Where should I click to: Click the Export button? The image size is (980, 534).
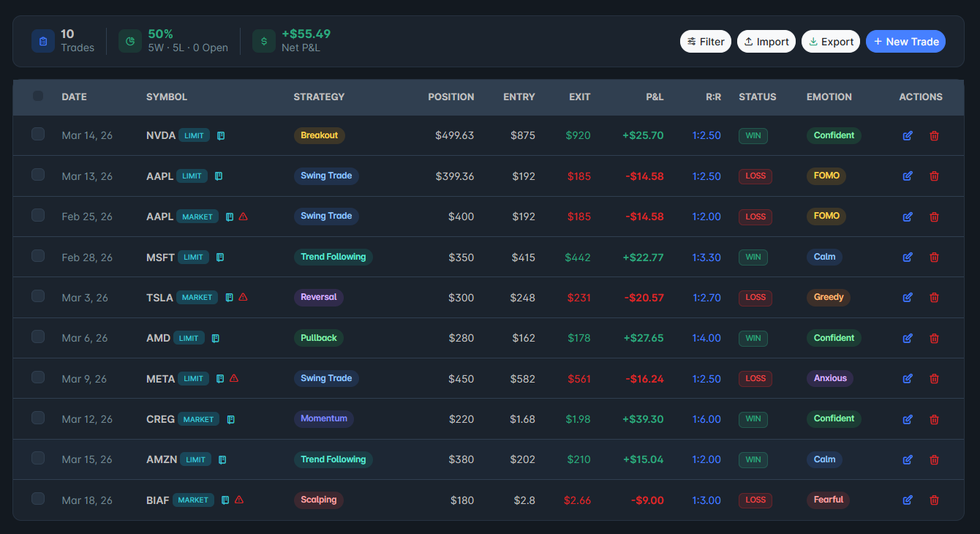click(831, 42)
